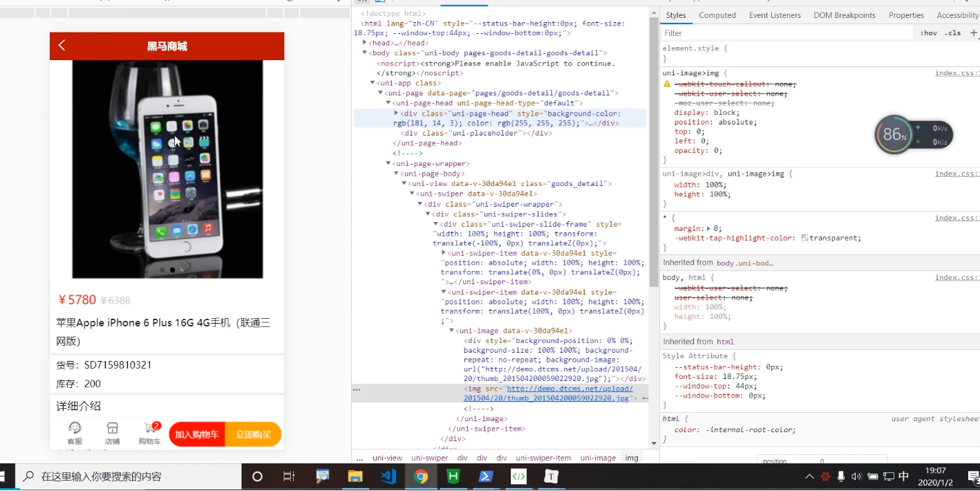
Task: Click the transparent color swatch
Action: click(804, 238)
